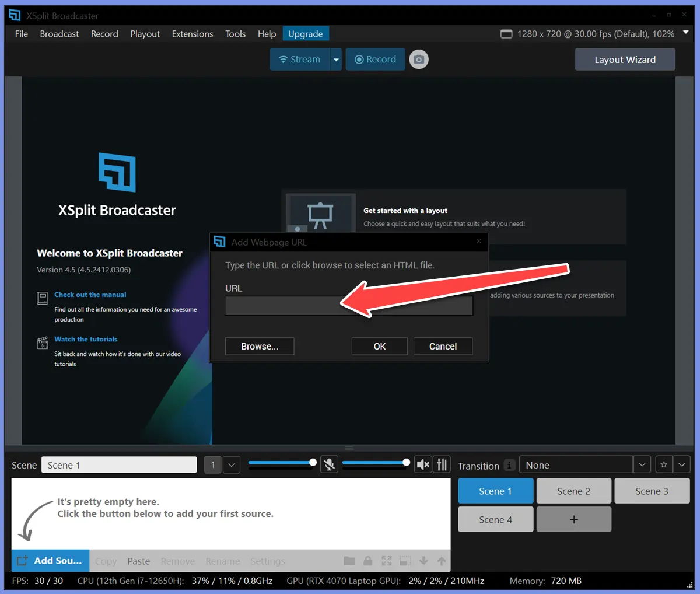The height and width of the screenshot is (594, 700).
Task: Open the Extensions menu
Action: coord(192,34)
